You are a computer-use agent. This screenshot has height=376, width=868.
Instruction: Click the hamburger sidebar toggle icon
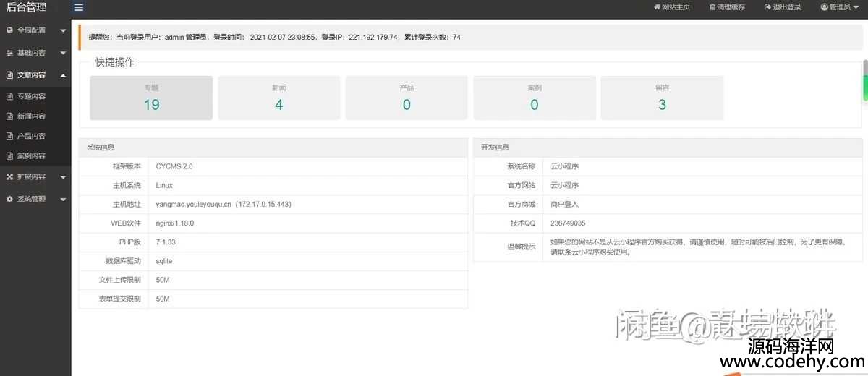(x=79, y=7)
